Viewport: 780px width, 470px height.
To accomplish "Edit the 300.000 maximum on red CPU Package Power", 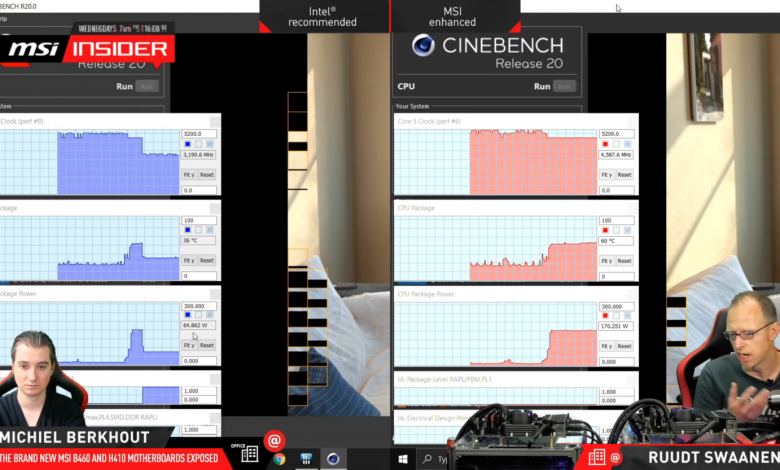I will [617, 306].
